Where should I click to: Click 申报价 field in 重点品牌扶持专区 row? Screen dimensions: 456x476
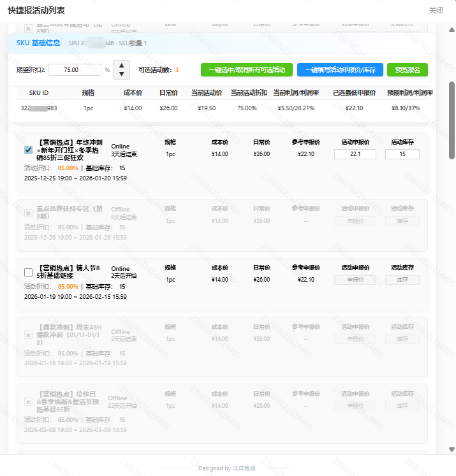tap(355, 221)
